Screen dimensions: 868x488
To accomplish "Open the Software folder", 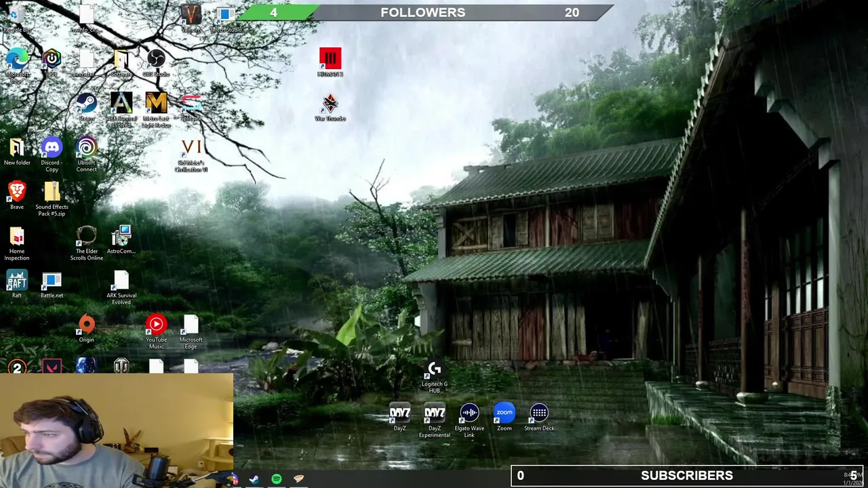I will (x=121, y=63).
